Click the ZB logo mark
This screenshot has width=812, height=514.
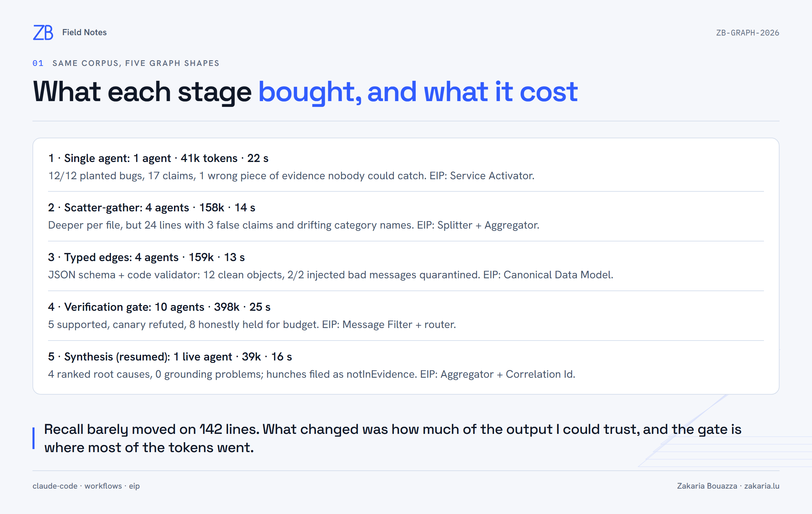[x=43, y=32]
